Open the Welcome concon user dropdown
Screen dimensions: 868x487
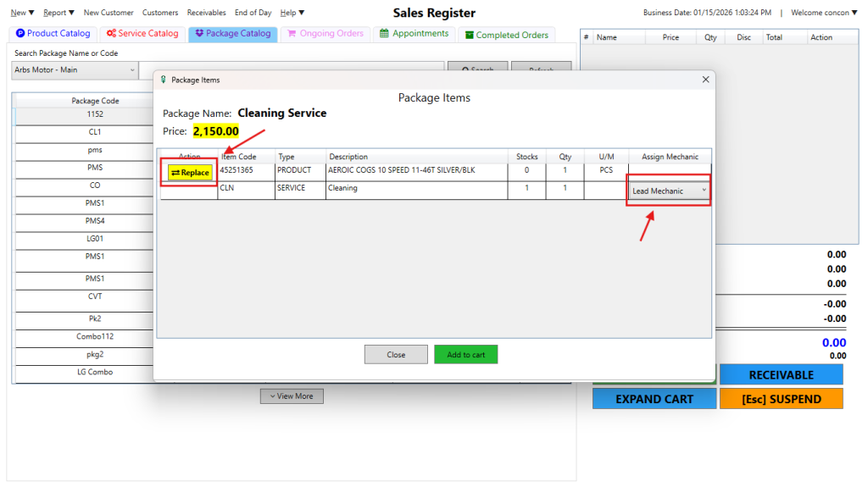(825, 13)
